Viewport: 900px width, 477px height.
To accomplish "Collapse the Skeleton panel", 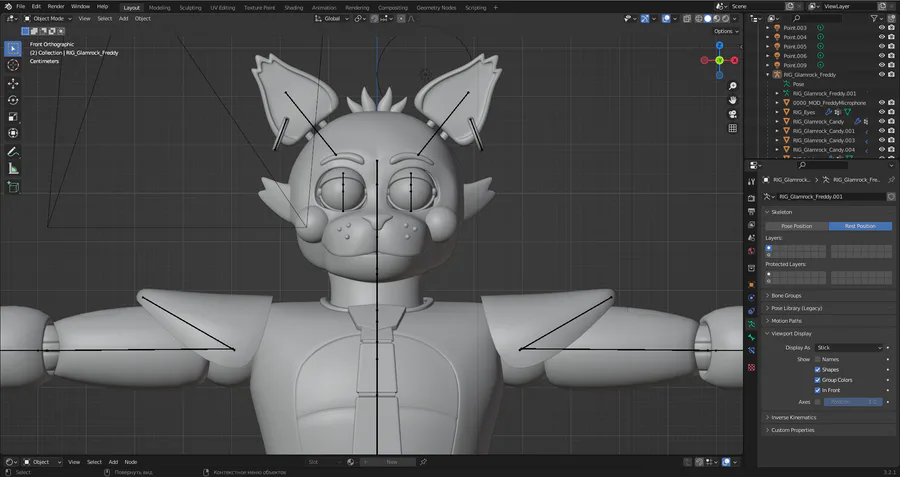I will pos(781,212).
